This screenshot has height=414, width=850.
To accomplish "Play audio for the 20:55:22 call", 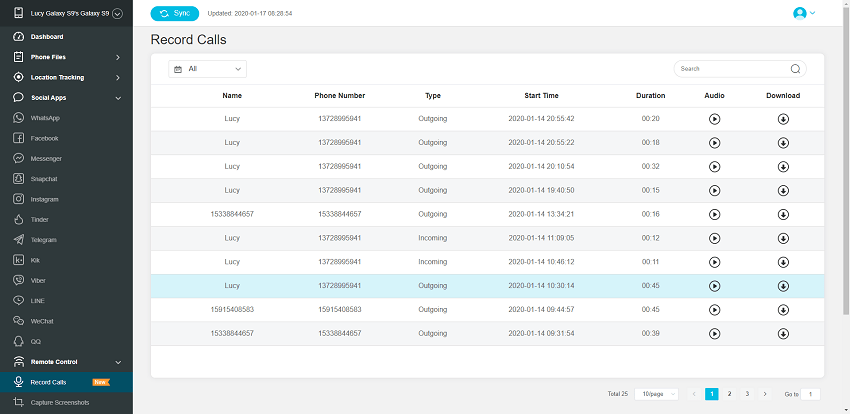I will pyautogui.click(x=714, y=143).
